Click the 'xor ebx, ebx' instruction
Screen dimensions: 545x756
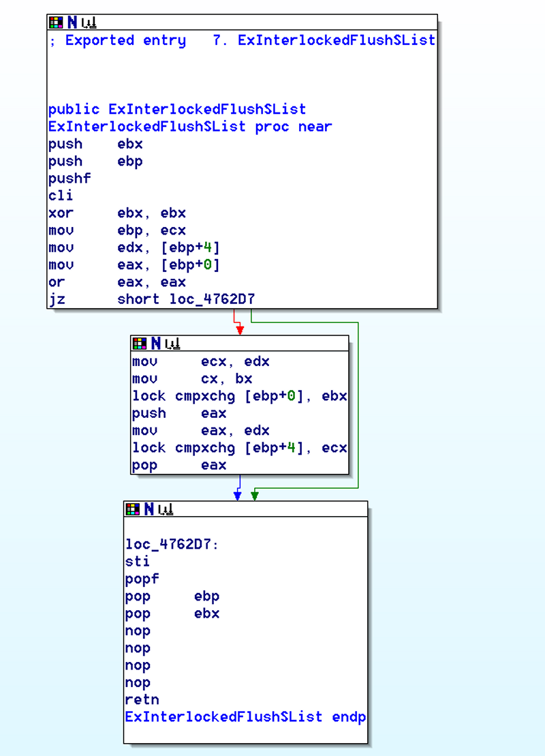[117, 213]
